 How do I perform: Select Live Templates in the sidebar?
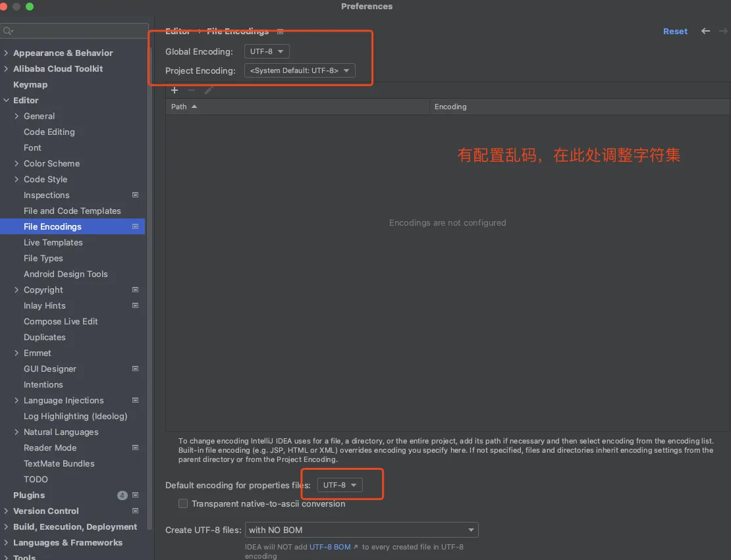(x=53, y=242)
